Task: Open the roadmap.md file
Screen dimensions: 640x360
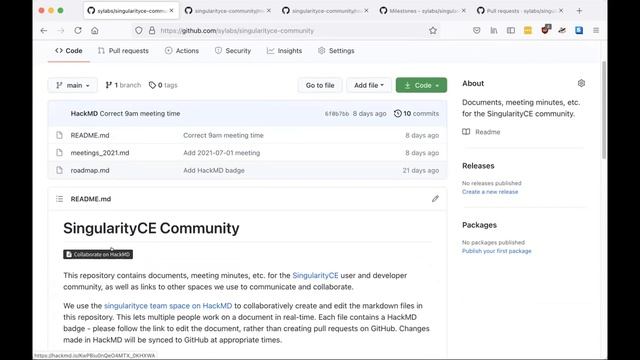Action: (90, 170)
